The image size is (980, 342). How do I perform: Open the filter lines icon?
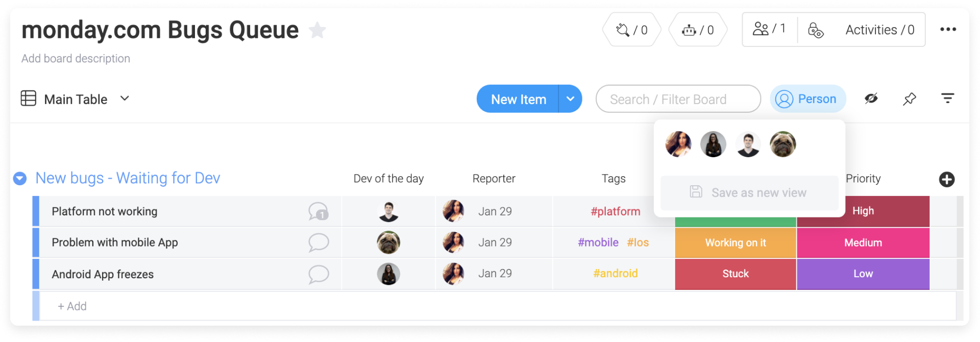tap(947, 99)
